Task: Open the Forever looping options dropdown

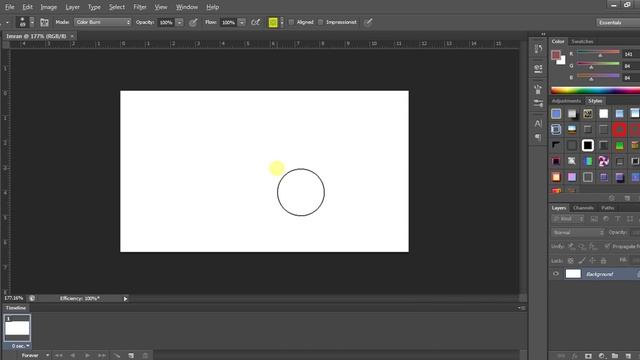Action: click(x=35, y=356)
